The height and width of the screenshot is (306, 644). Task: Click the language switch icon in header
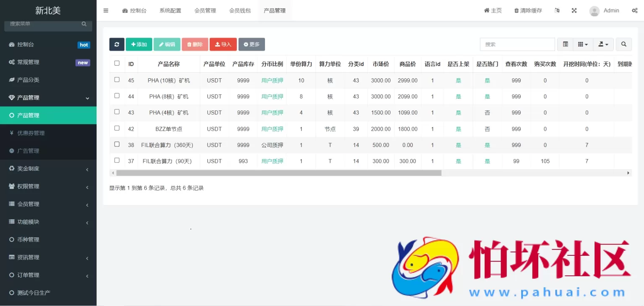[557, 11]
